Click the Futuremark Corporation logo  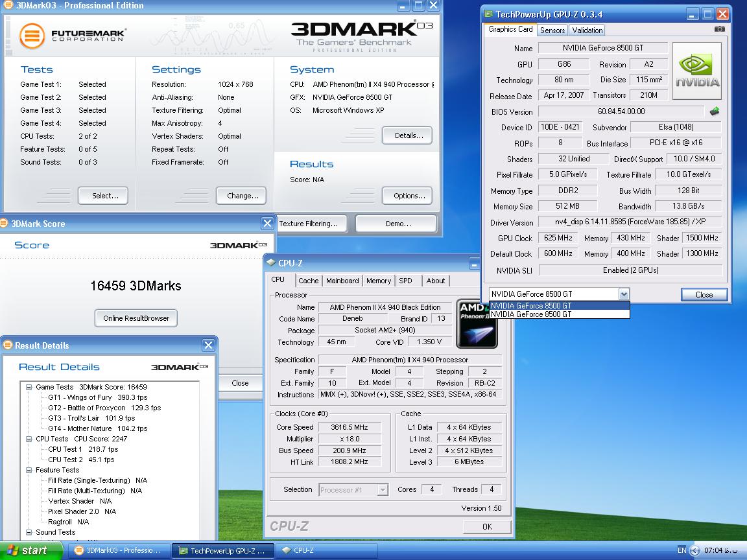(x=73, y=36)
